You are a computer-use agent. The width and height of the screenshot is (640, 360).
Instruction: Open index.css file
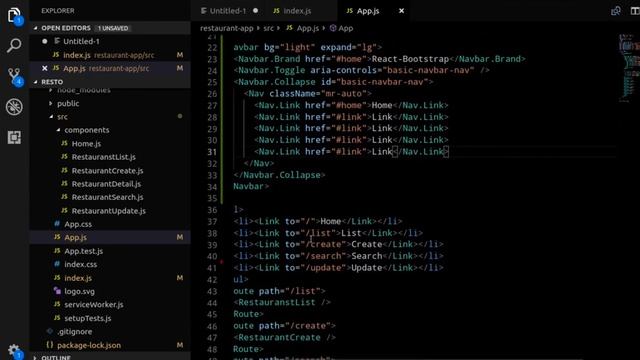[80, 264]
